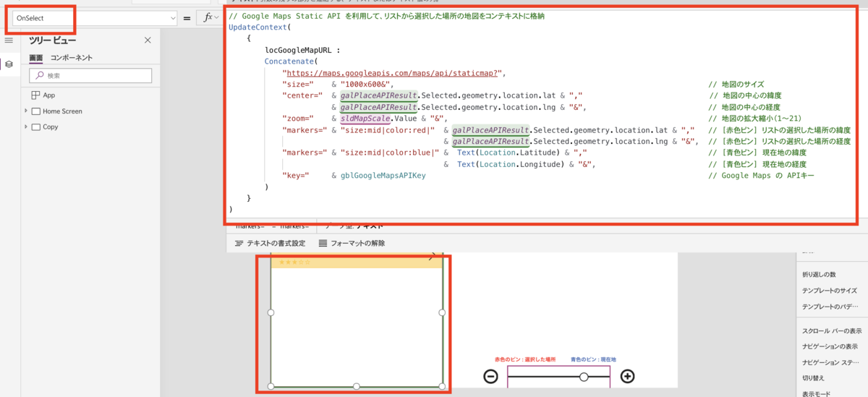
Task: Click the star rating in the gallery item
Action: [293, 262]
